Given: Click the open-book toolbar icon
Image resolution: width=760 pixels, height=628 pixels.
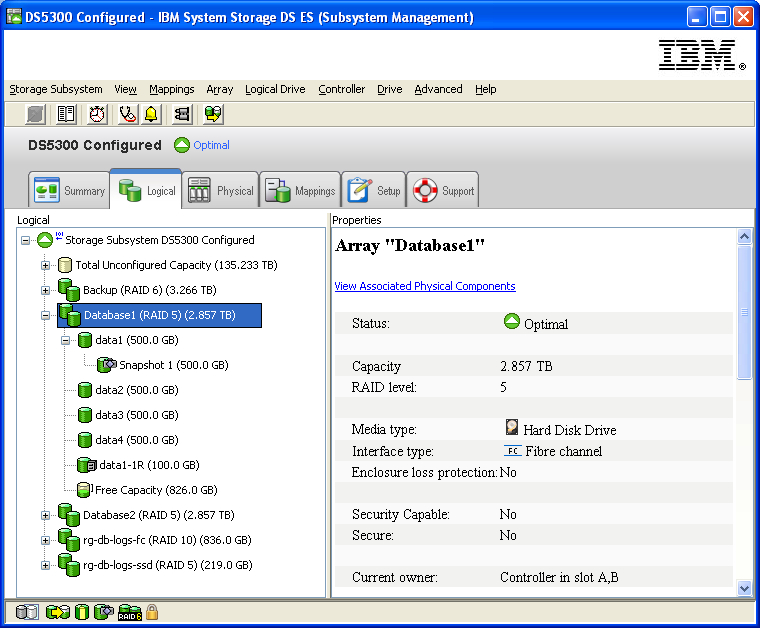Looking at the screenshot, I should click(66, 114).
